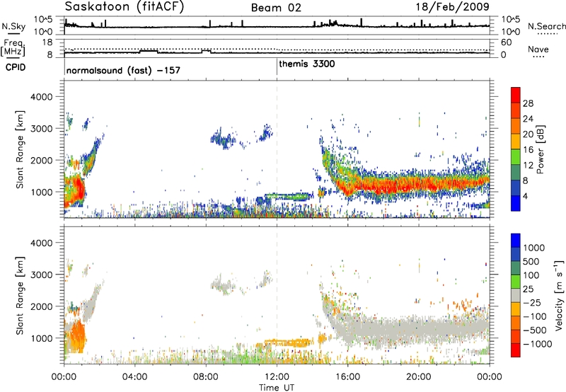
Task: Click the '20:00' time tick label
Action: pos(419,377)
